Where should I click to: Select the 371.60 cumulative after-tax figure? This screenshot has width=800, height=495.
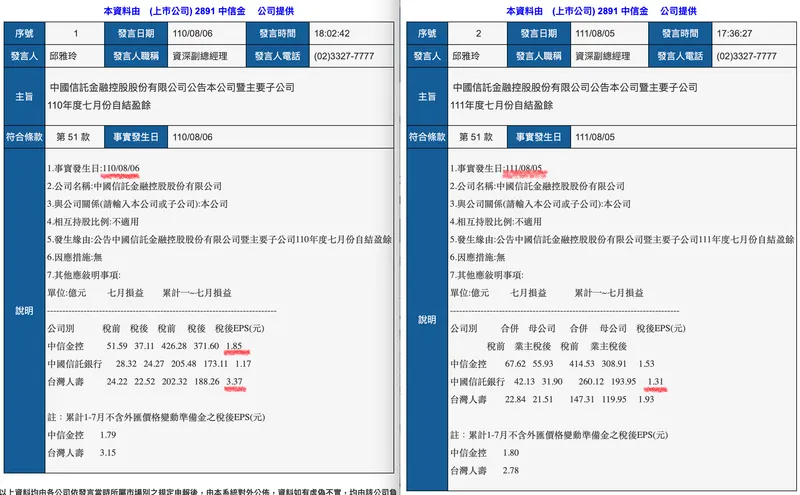[x=206, y=346]
